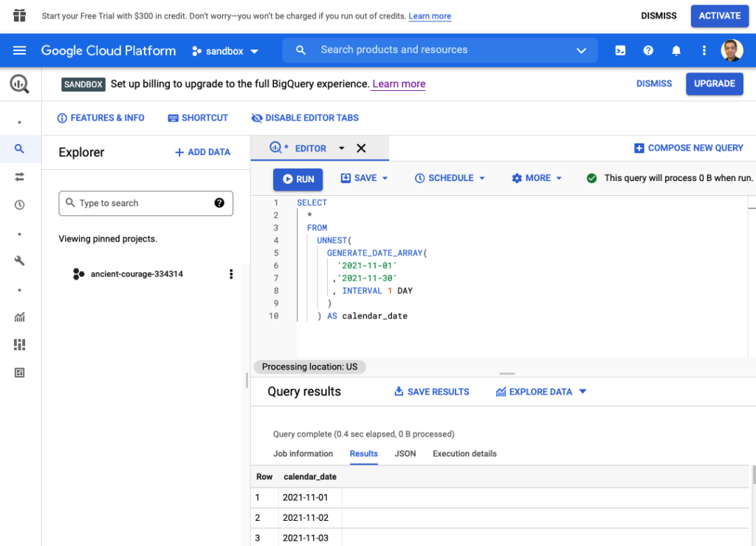The image size is (756, 546).
Task: Open the Editor tab dropdown arrow
Action: (x=341, y=148)
